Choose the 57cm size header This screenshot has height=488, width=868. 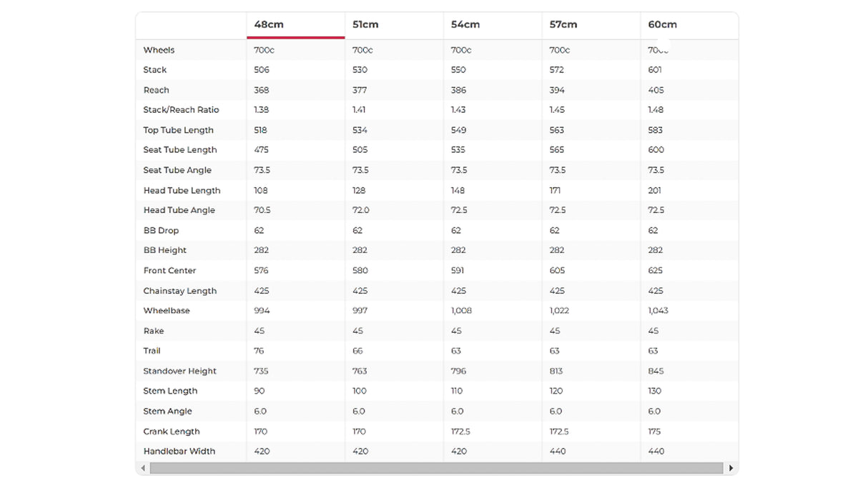pos(563,24)
